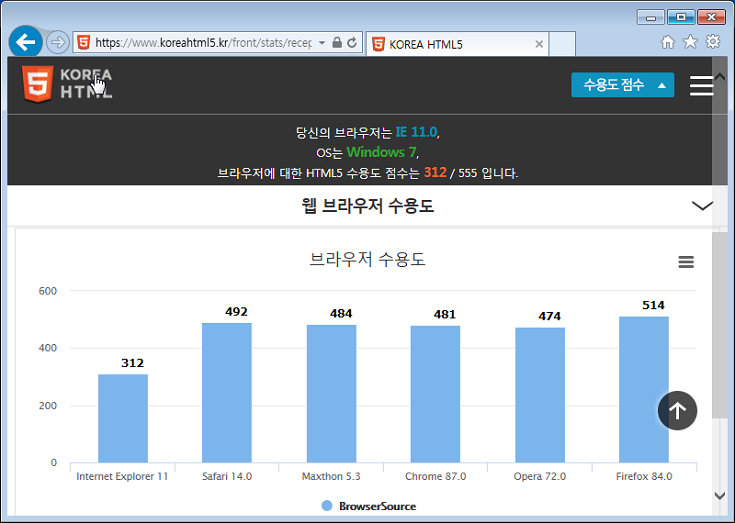Select the KOREA HTML5 browser tab

(457, 44)
